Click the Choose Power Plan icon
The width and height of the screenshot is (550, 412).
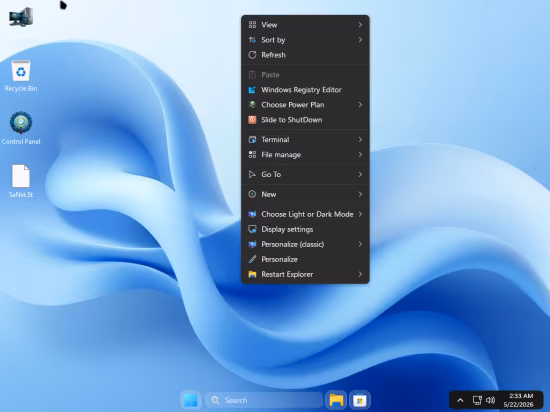click(x=252, y=104)
